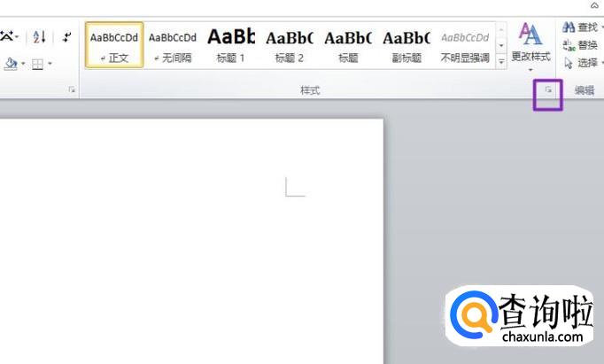
Task: Apply the 标题 1 heading style
Action: 231,45
